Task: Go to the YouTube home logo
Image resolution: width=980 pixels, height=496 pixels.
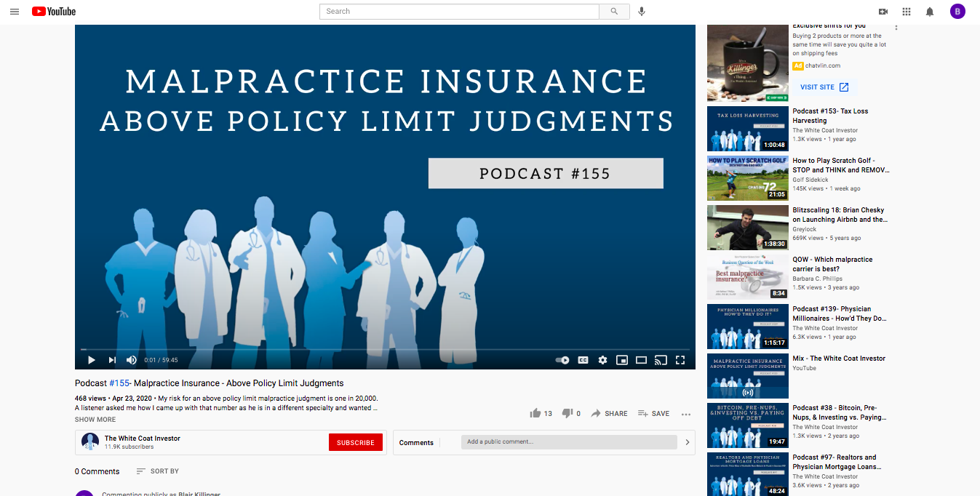Action: pos(54,12)
